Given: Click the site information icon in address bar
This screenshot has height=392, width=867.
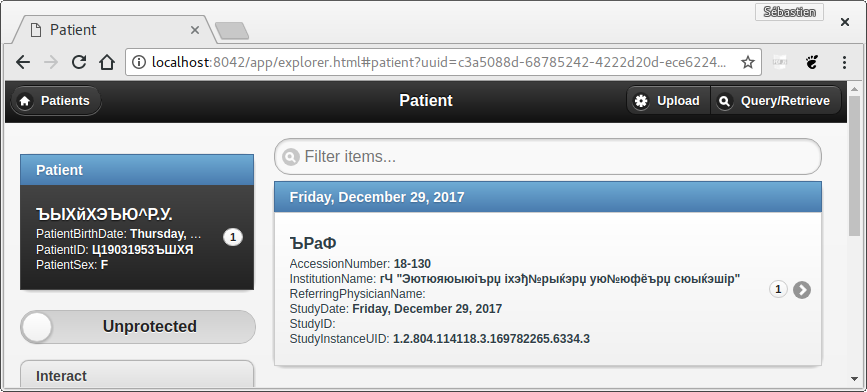Looking at the screenshot, I should (140, 62).
